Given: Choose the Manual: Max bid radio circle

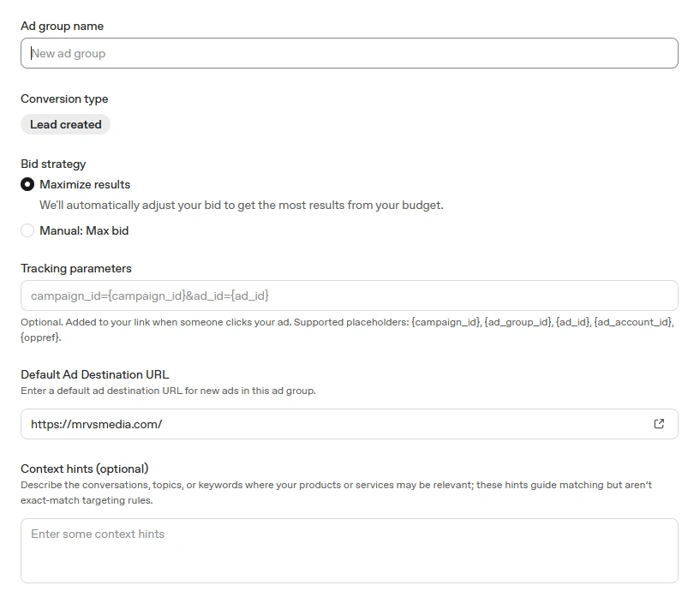Looking at the screenshot, I should [x=27, y=230].
